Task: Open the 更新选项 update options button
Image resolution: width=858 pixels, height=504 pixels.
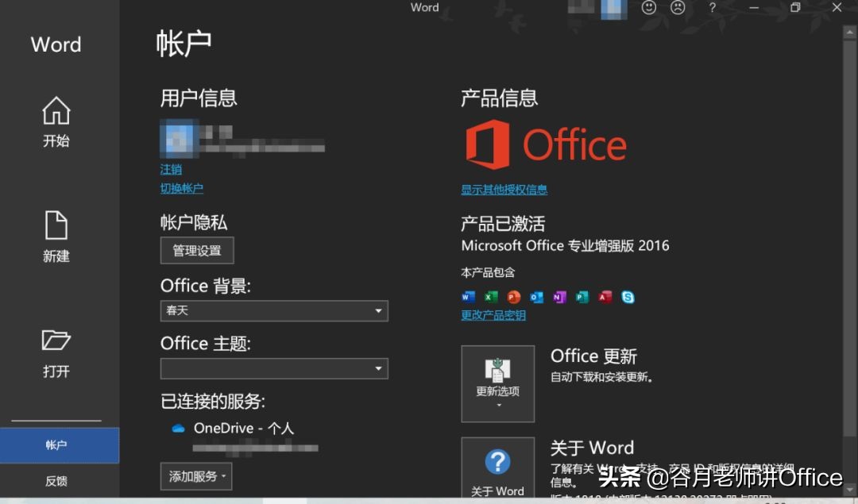Action: click(498, 383)
